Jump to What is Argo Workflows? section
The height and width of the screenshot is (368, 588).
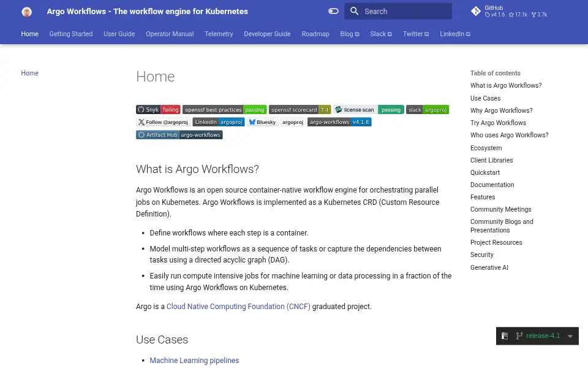coord(506,85)
